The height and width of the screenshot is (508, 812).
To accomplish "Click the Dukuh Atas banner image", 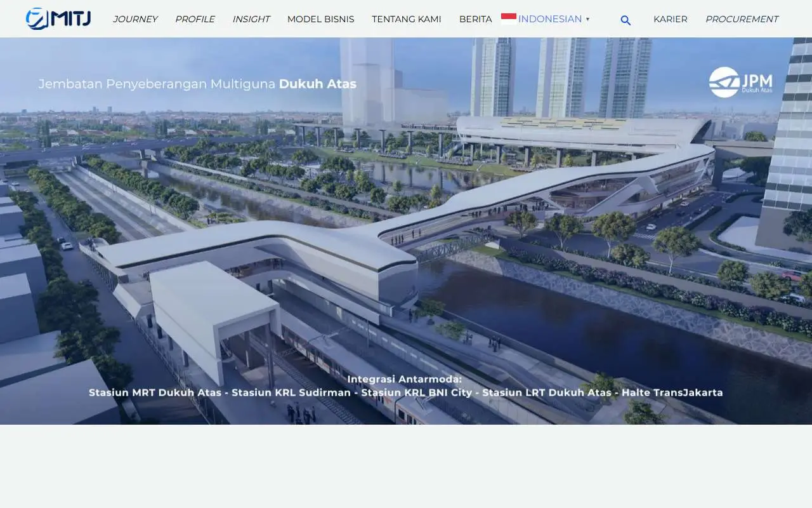I will pos(406,231).
